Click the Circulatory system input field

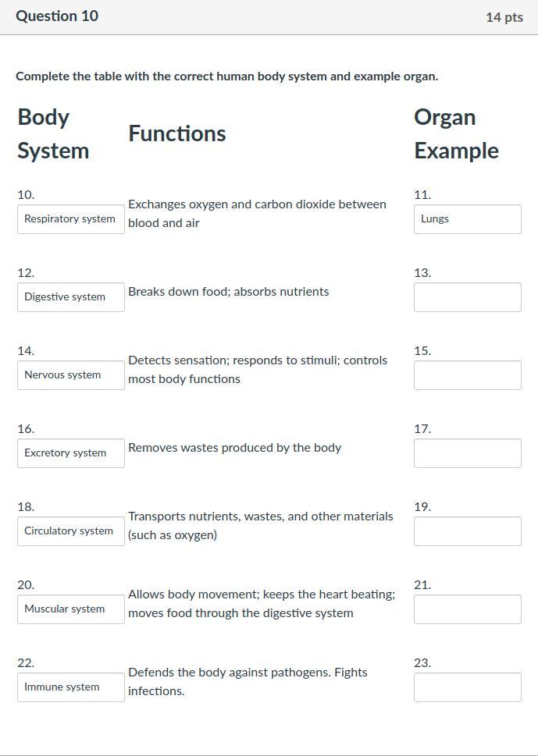(x=70, y=531)
